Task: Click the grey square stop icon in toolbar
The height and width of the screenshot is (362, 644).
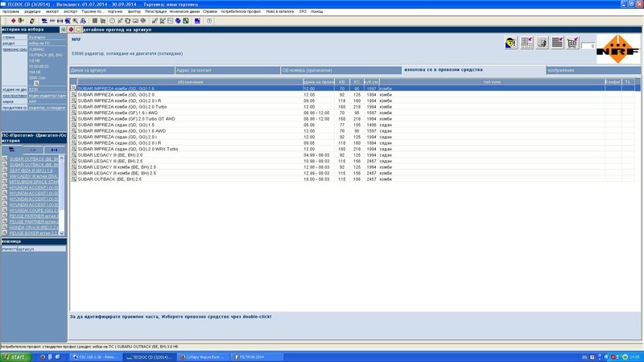Action: click(x=95, y=21)
